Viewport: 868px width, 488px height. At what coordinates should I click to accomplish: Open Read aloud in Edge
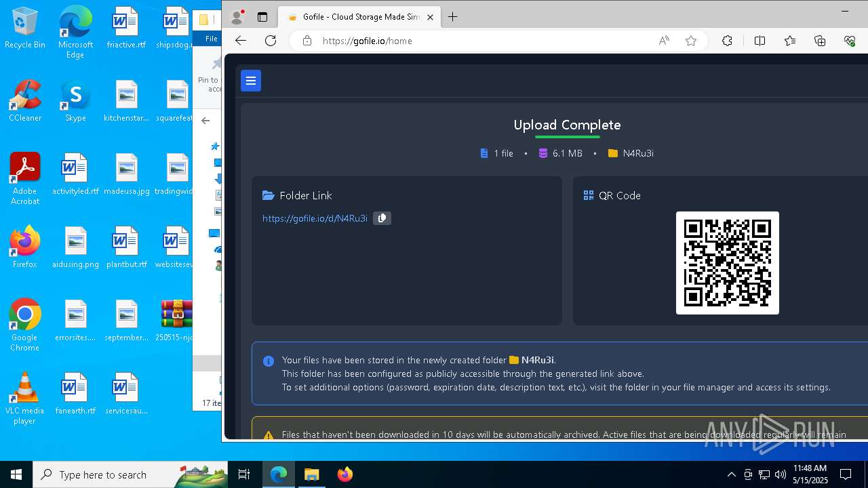664,41
